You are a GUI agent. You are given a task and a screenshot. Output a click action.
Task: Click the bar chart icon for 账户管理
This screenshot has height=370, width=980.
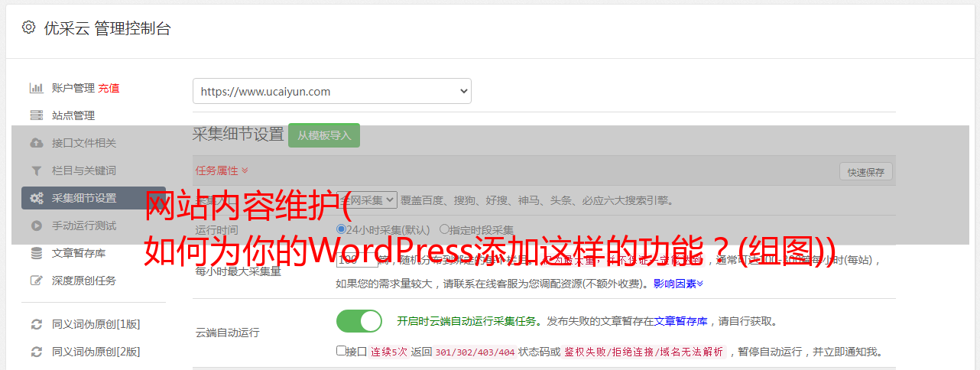(36, 88)
